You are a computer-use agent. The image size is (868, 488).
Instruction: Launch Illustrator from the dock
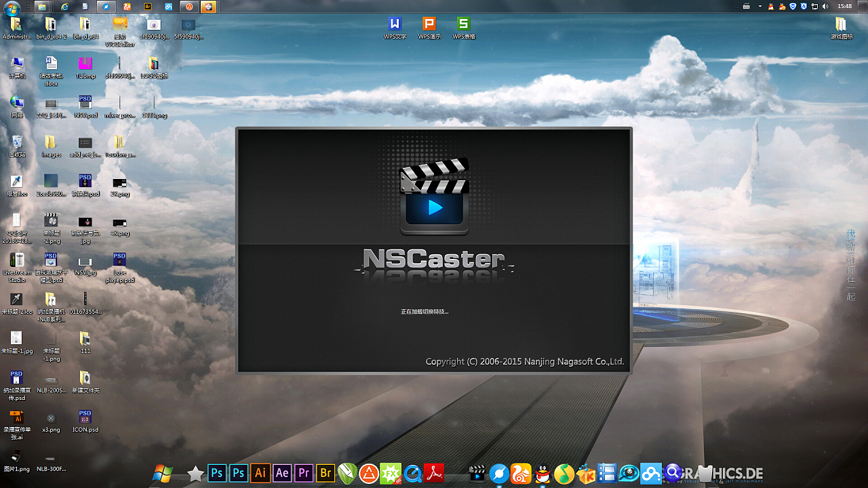pos(260,473)
